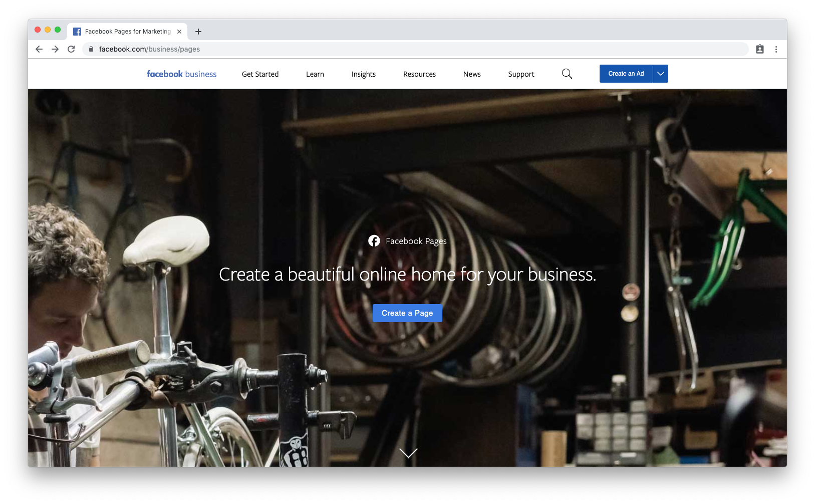The image size is (815, 504).
Task: Click the Create an Ad button
Action: coord(626,74)
